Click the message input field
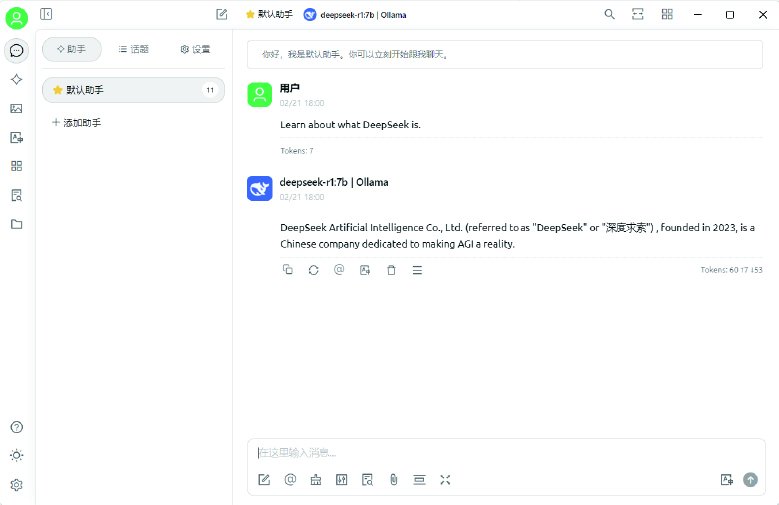 tap(500, 453)
